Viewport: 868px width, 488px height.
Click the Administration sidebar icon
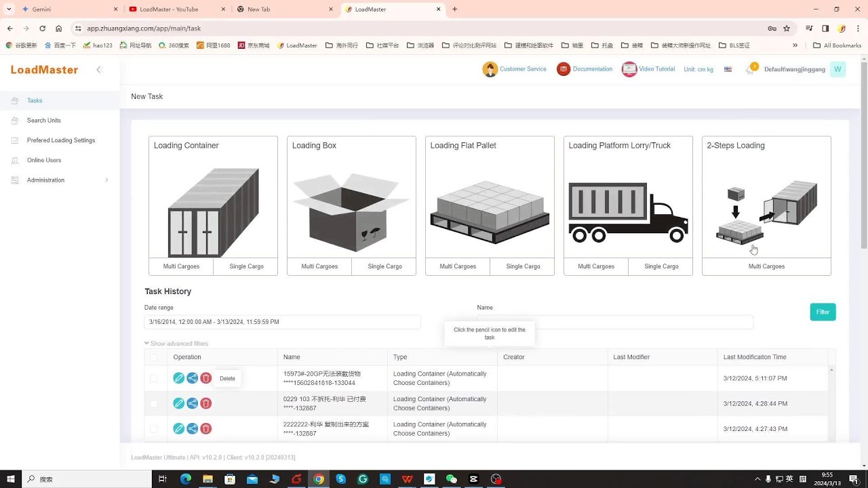(x=15, y=180)
